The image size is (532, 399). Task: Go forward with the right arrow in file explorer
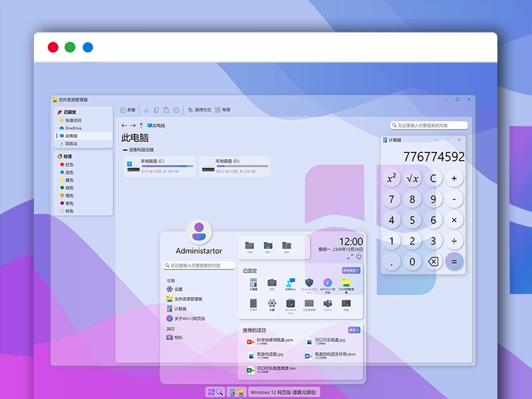[x=132, y=126]
